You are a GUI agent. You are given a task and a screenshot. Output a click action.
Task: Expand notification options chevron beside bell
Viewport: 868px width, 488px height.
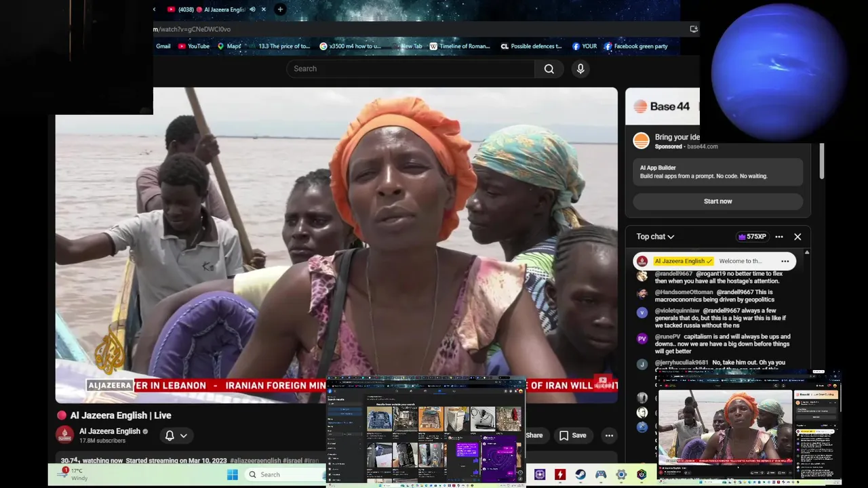click(183, 436)
